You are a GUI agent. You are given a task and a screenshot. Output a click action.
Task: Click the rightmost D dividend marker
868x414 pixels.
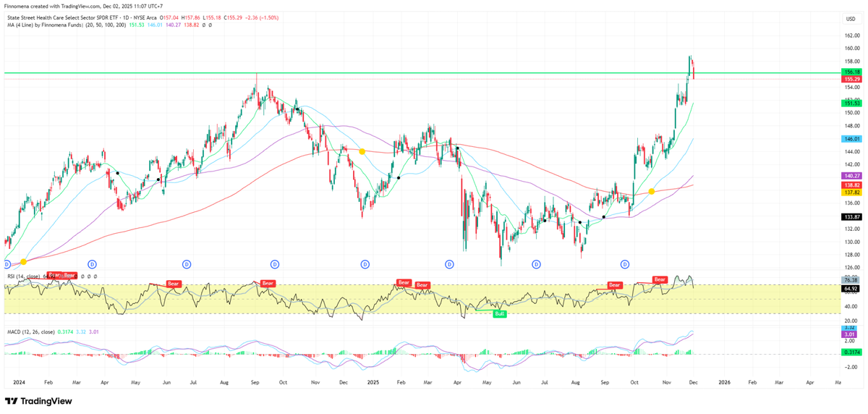coord(626,265)
